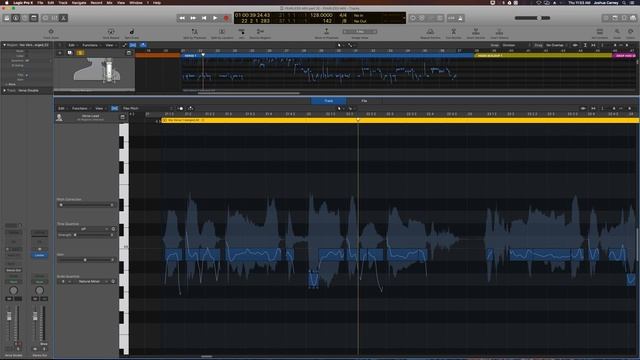Image resolution: width=640 pixels, height=360 pixels.
Task: Adjust the master volume slider in control bar
Action: coord(532,18)
